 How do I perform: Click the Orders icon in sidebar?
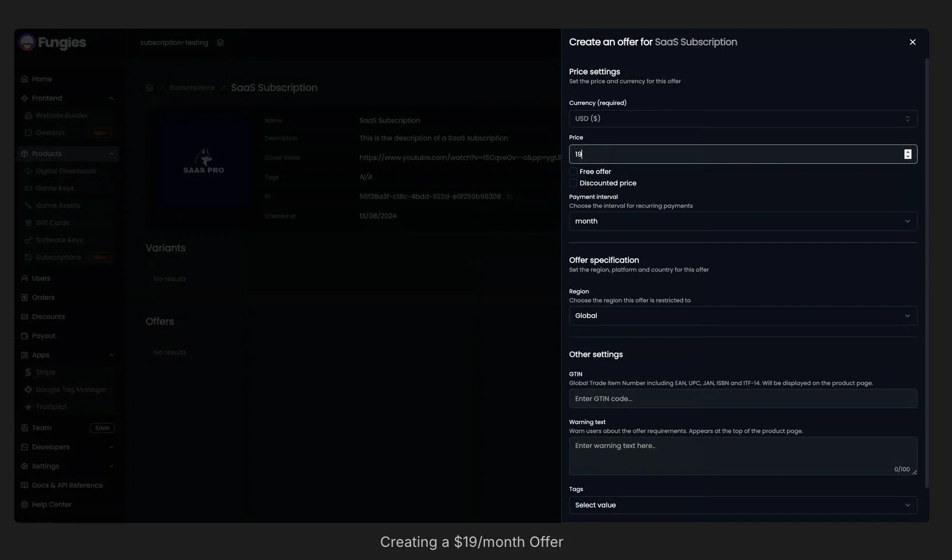(24, 297)
